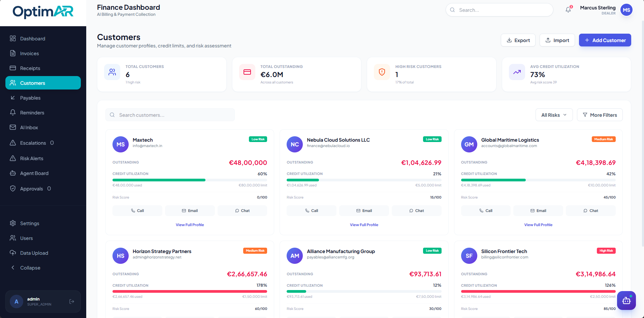This screenshot has width=644, height=318.
Task: Click the Silicon Frontier SF avatar
Action: coord(469,256)
